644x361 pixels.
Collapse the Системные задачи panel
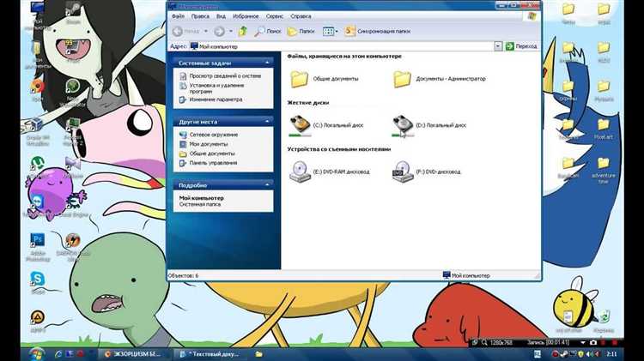tap(267, 63)
